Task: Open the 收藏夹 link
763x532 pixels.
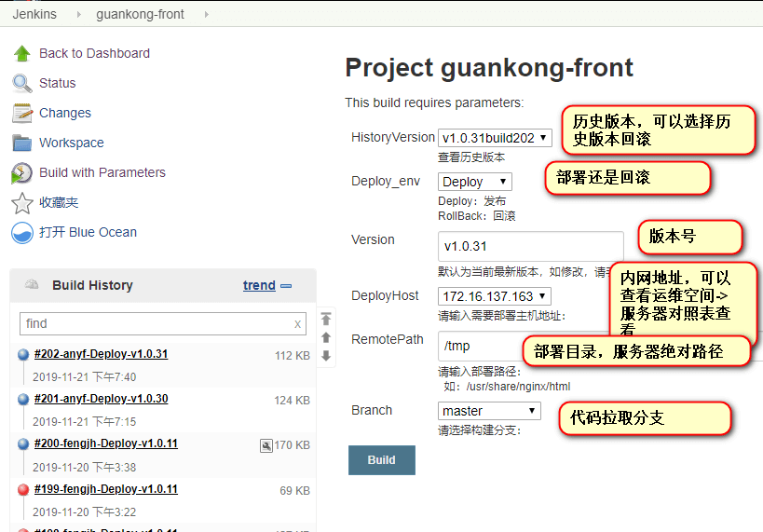Action: [x=59, y=202]
